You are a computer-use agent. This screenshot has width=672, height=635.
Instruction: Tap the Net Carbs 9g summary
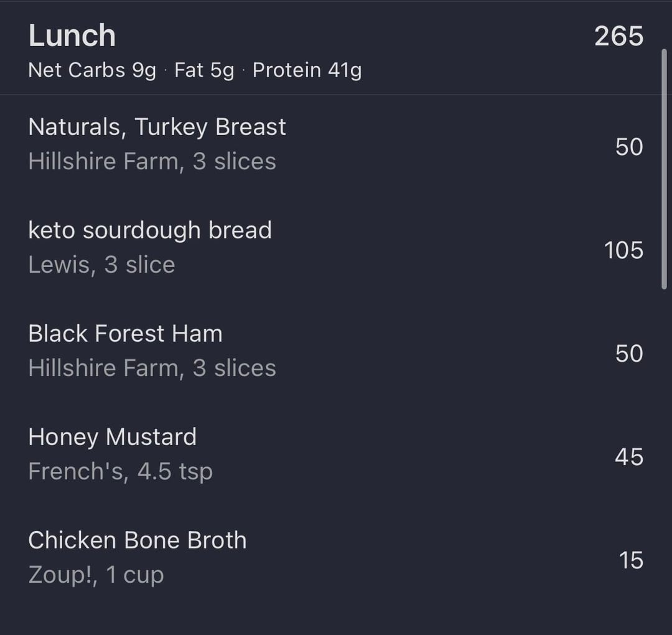point(92,70)
